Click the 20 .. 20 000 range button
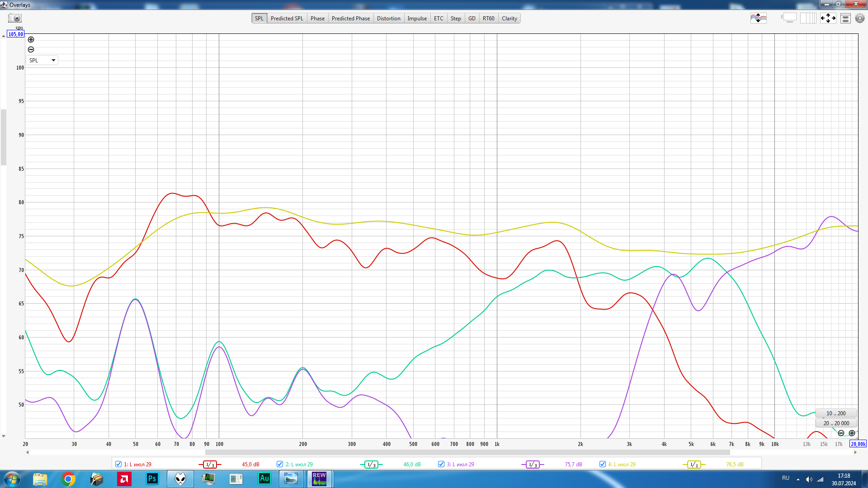Screen dimensions: 868x488 click(x=836, y=423)
